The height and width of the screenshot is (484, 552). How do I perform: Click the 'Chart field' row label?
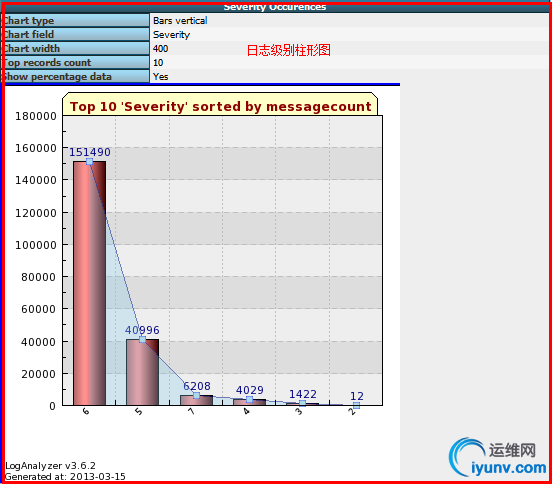click(x=76, y=34)
